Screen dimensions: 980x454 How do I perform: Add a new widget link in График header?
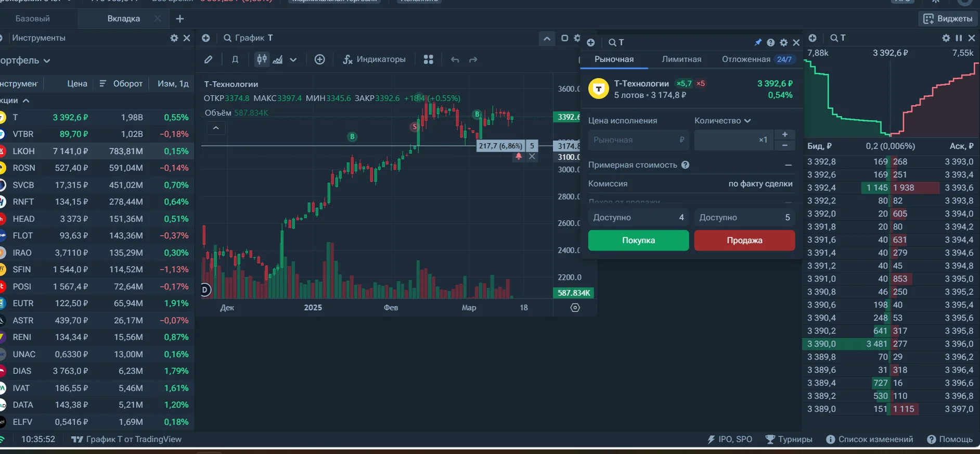[206, 38]
